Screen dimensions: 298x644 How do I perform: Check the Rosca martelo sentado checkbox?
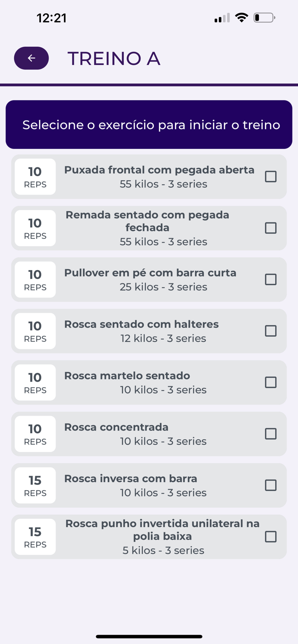[x=271, y=382]
